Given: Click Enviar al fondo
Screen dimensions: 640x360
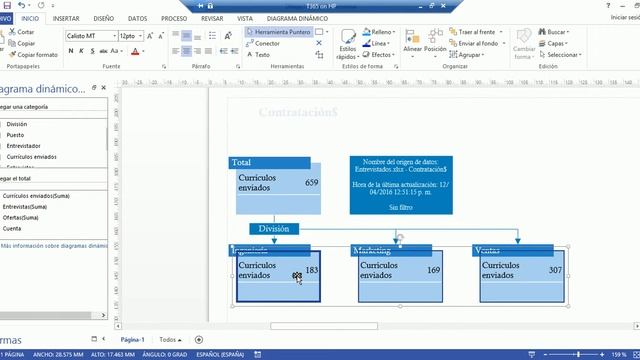Looking at the screenshot, I should [x=474, y=43].
